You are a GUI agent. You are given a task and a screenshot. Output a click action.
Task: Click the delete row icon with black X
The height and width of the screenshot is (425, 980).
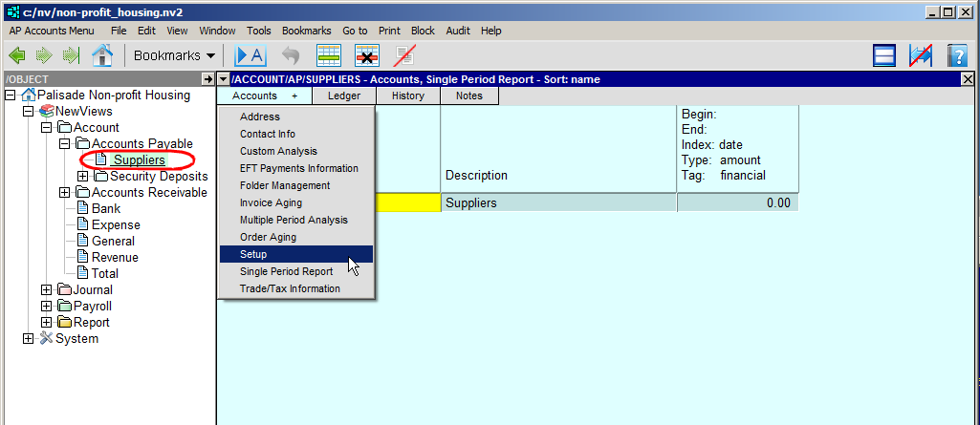click(x=367, y=55)
